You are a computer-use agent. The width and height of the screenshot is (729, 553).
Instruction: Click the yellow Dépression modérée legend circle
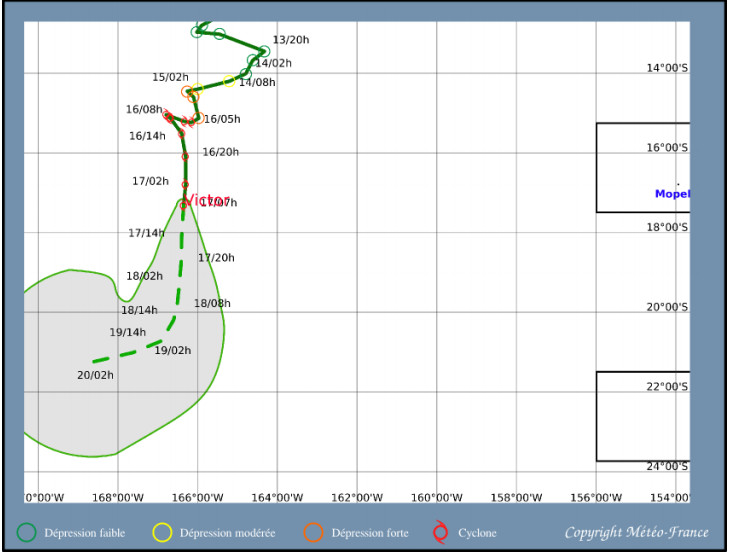163,533
